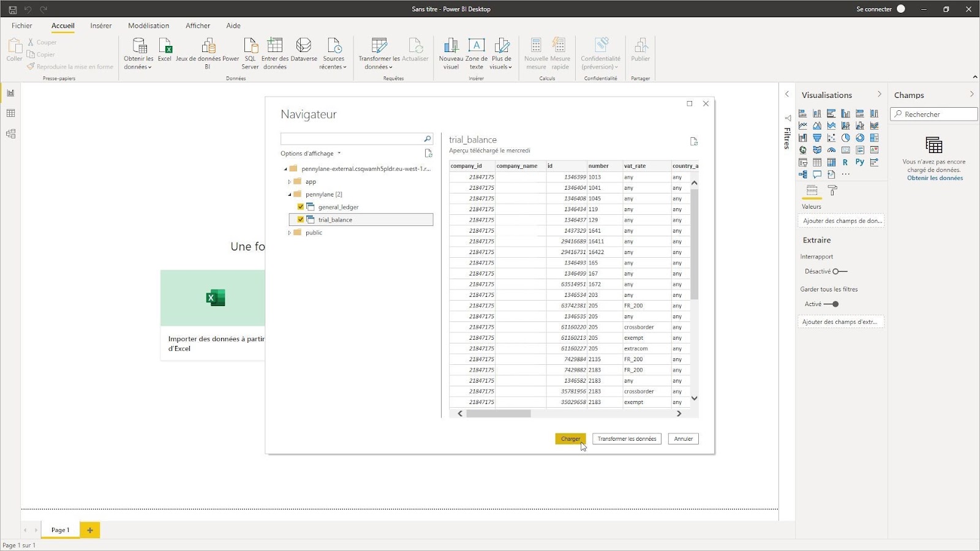The width and height of the screenshot is (980, 551).
Task: Switch to the Insérer ribbon tab
Action: click(101, 26)
